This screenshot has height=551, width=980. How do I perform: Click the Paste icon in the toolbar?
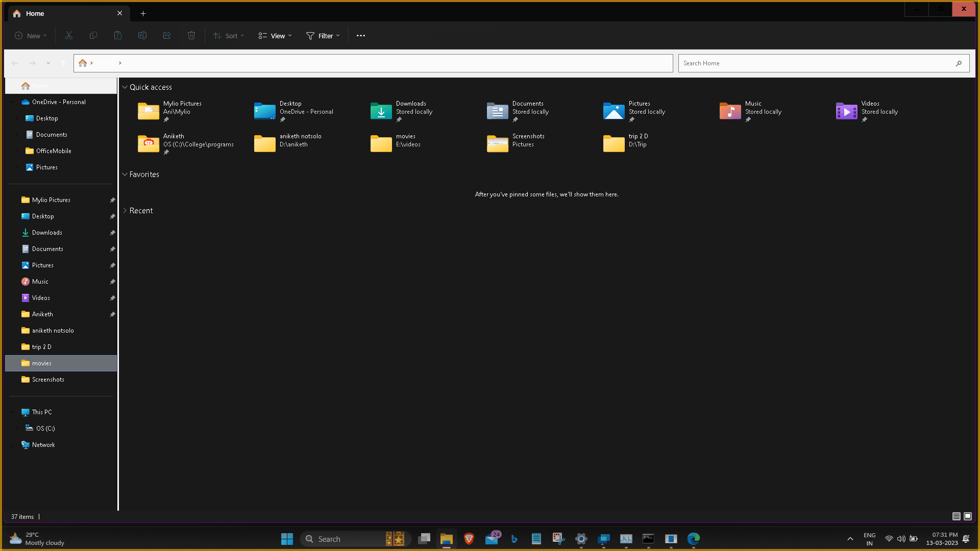coord(117,35)
